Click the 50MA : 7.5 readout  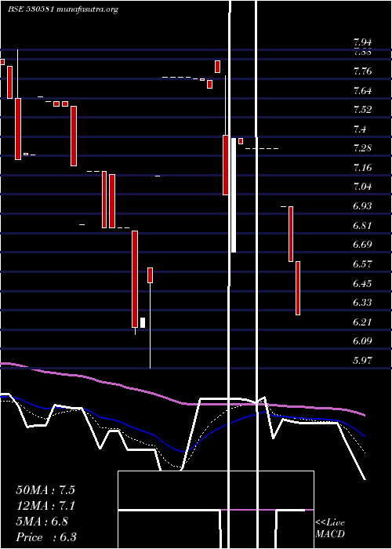click(45, 490)
